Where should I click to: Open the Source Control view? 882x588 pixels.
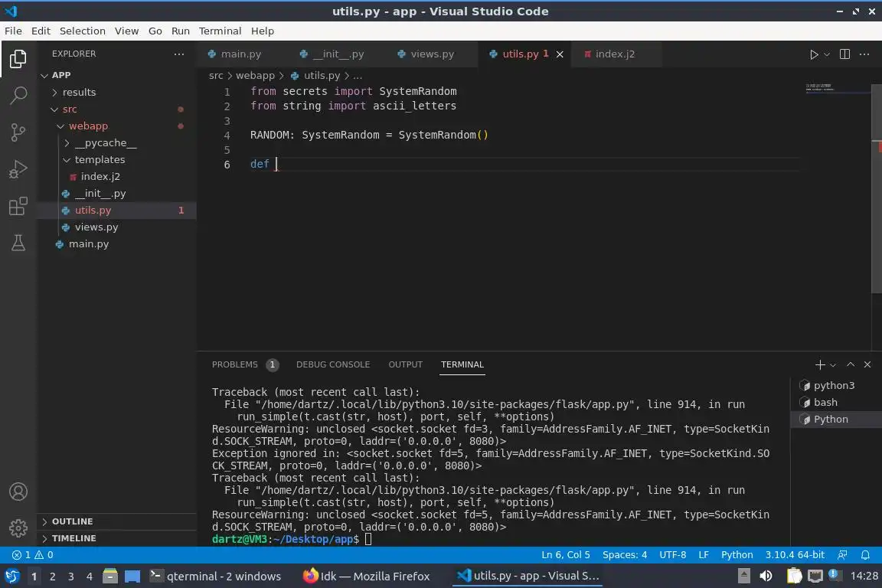click(18, 132)
